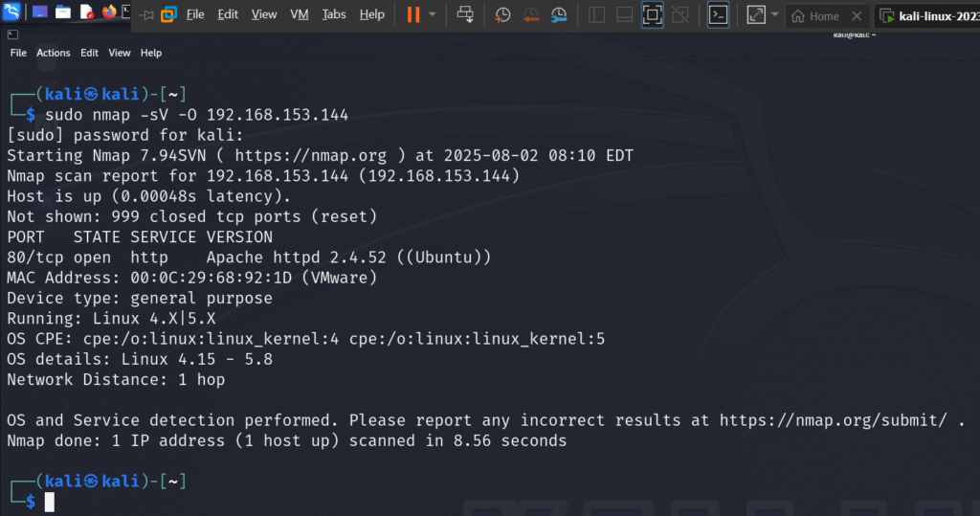Open the terminal Actions menu
Image resolution: width=980 pixels, height=516 pixels.
[54, 54]
